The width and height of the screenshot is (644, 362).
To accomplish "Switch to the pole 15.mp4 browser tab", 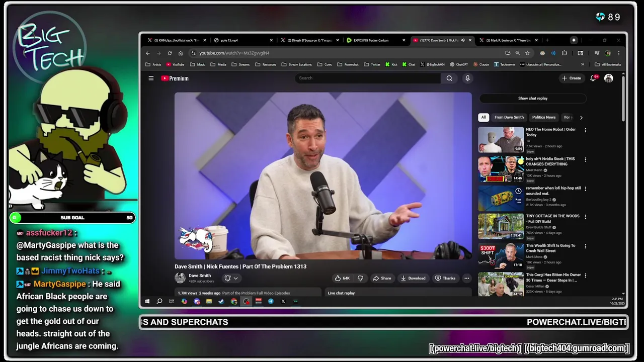I will (243, 40).
